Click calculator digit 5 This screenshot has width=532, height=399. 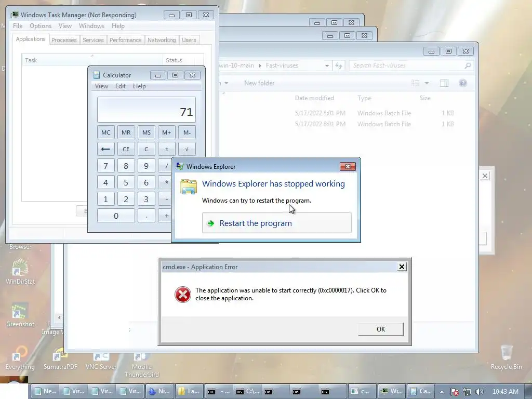pyautogui.click(x=126, y=182)
